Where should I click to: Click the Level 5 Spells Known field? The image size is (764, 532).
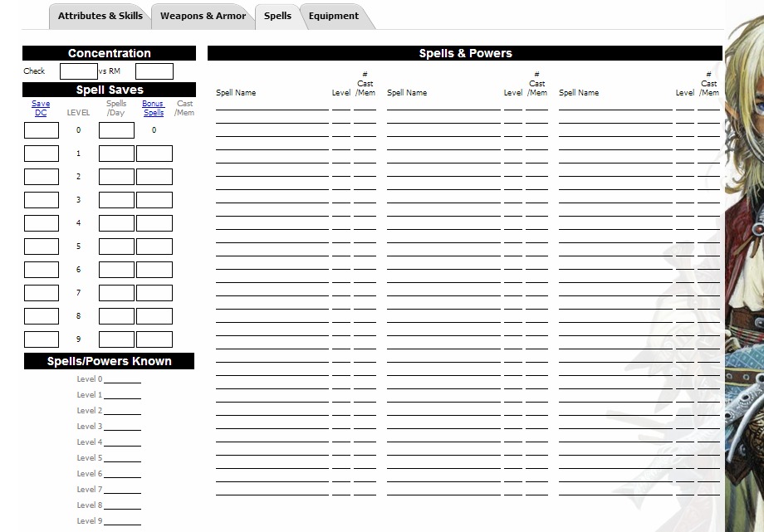pyautogui.click(x=122, y=457)
